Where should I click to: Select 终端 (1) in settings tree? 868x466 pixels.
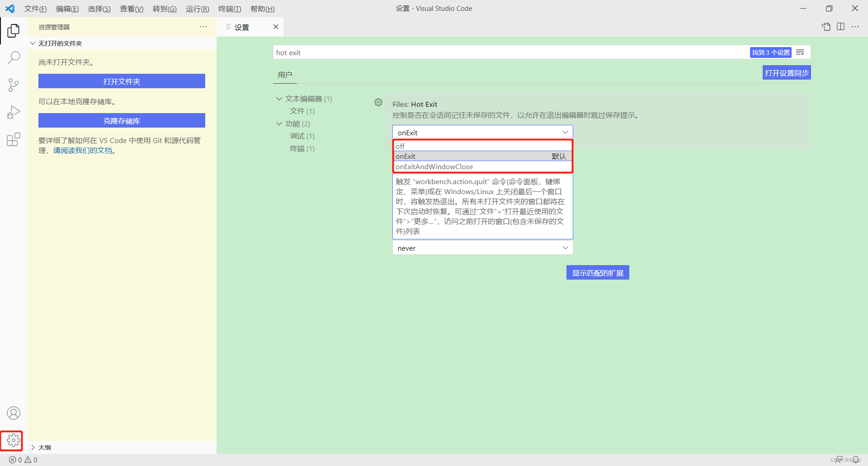tap(302, 148)
